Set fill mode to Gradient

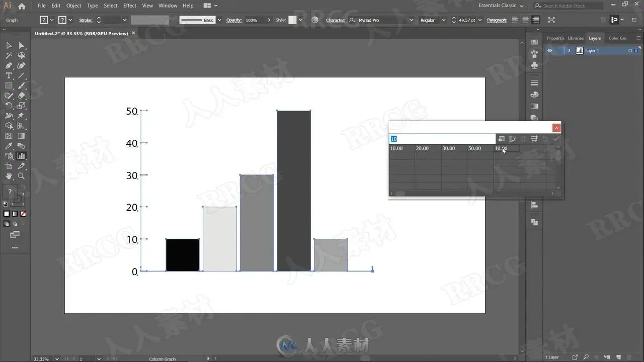coord(15,214)
